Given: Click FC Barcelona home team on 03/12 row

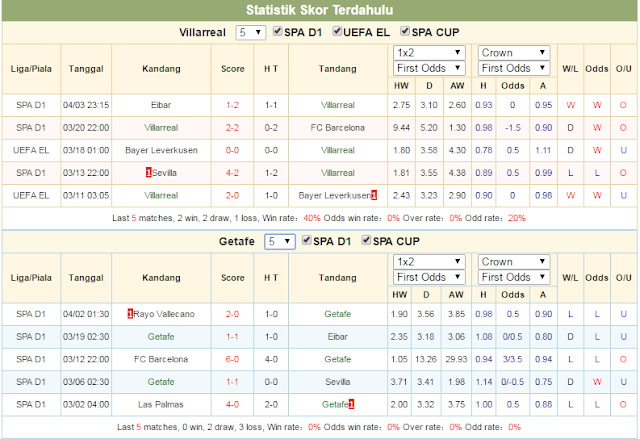Looking at the screenshot, I should tap(161, 359).
